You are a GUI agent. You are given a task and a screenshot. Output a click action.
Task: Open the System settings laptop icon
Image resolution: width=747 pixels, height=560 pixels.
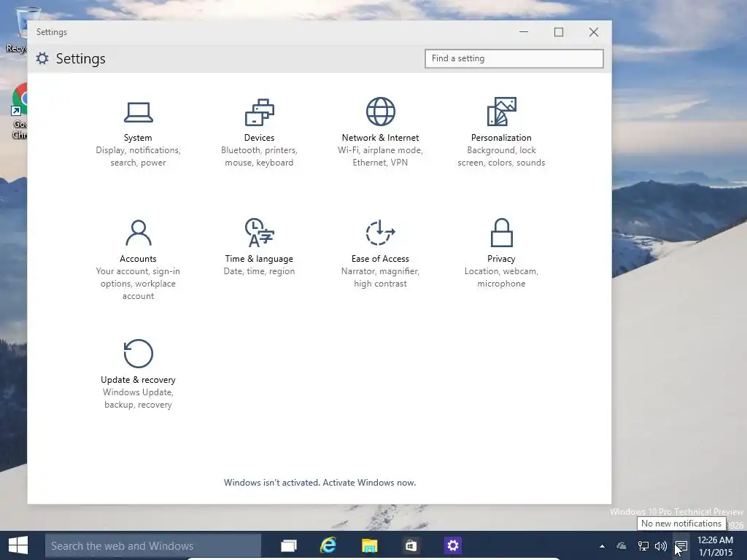[138, 112]
